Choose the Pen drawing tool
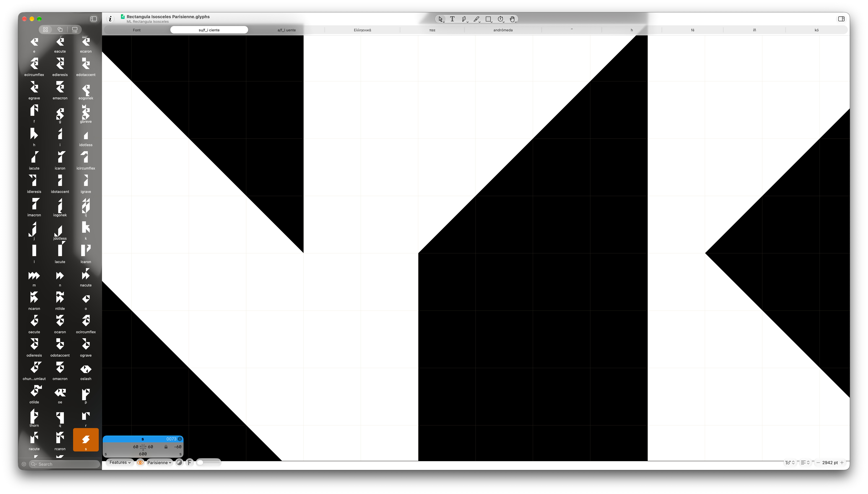868x494 pixels. point(464,19)
